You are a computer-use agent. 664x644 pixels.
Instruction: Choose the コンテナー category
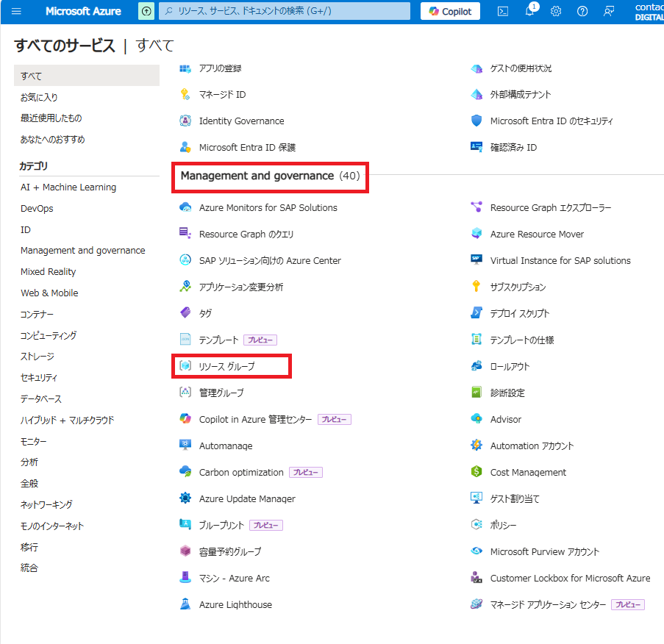[37, 314]
